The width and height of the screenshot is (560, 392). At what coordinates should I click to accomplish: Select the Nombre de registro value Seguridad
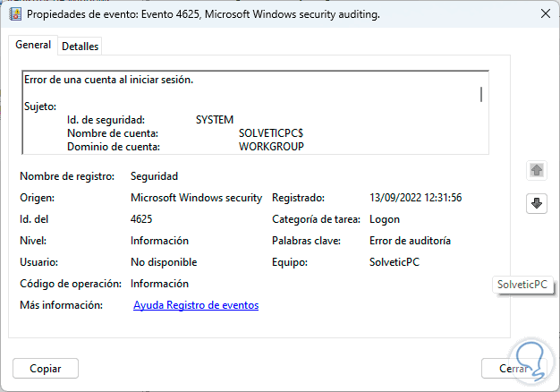tap(154, 176)
